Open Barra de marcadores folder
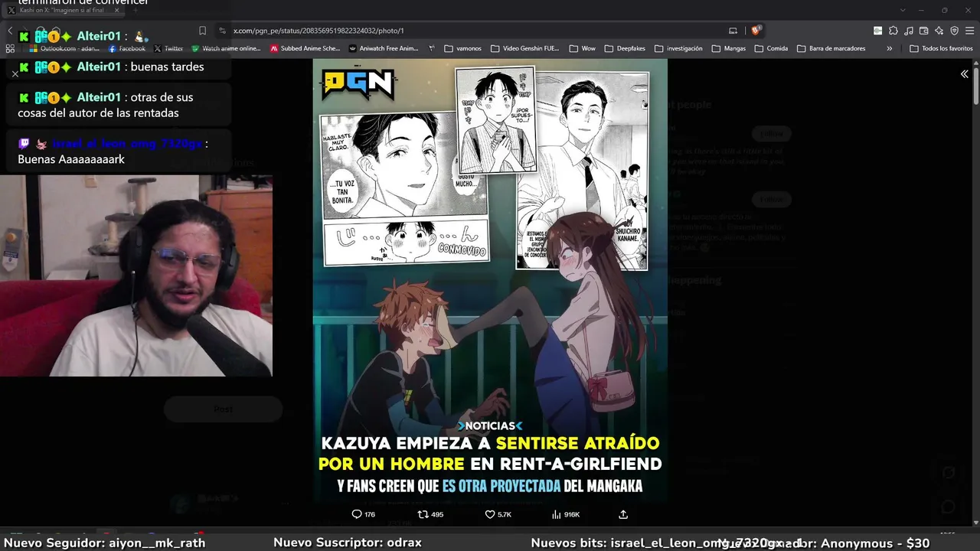The image size is (980, 551). [831, 48]
